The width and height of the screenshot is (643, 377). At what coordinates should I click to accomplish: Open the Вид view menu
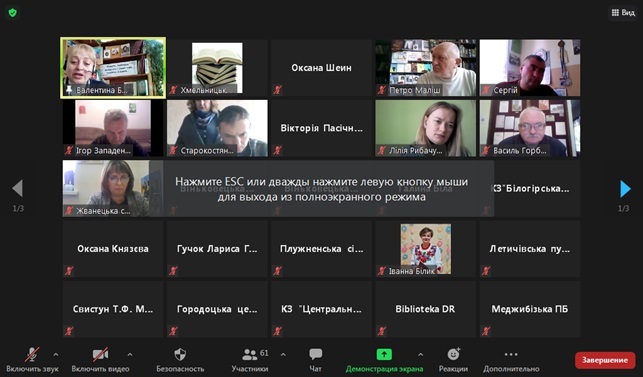tap(623, 13)
